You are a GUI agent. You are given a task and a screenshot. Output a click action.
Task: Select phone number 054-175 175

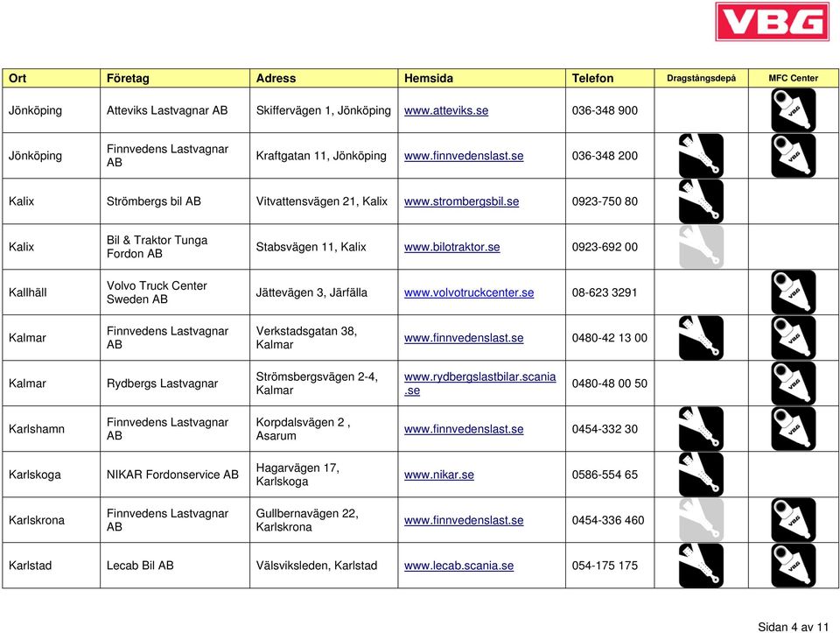point(605,566)
